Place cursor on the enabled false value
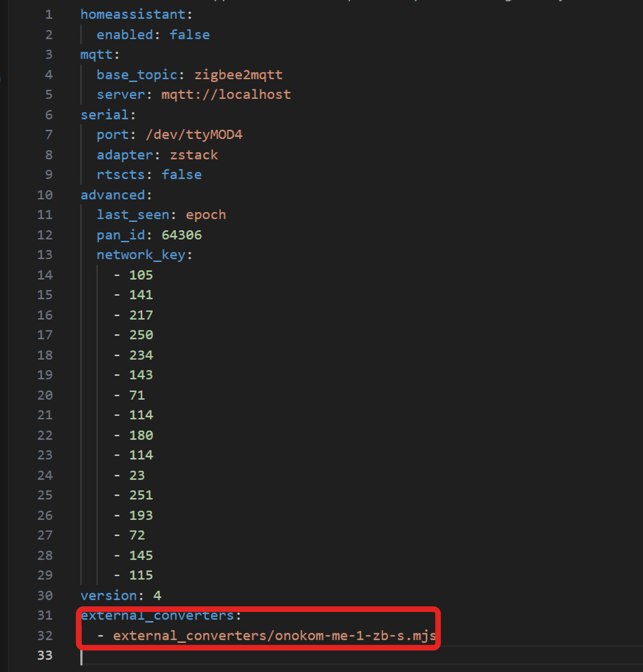The height and width of the screenshot is (672, 643). pyautogui.click(x=189, y=34)
